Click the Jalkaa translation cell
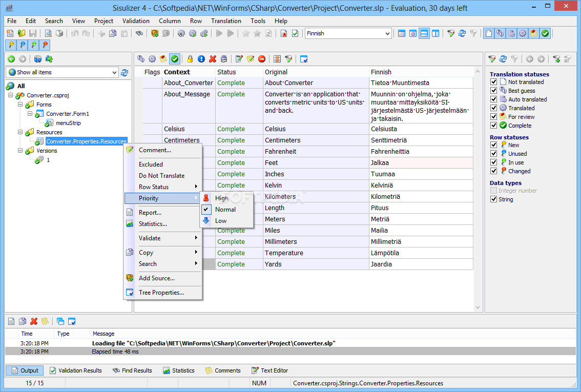 421,162
